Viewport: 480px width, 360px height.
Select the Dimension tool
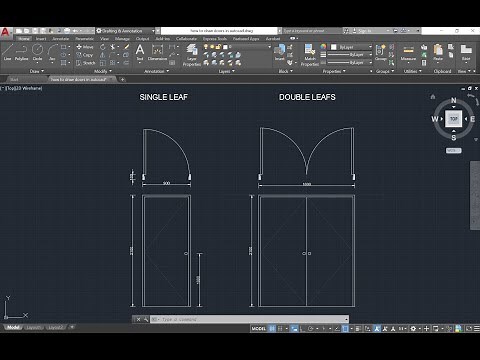[157, 52]
